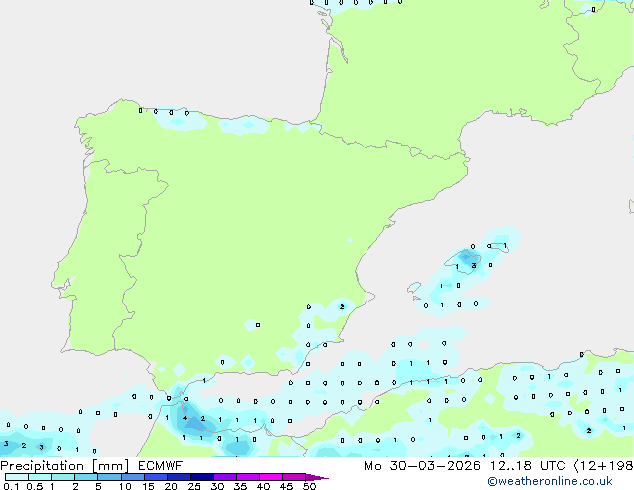Select the 45–50 mm legend swatch
The image size is (634, 490).
point(294,477)
